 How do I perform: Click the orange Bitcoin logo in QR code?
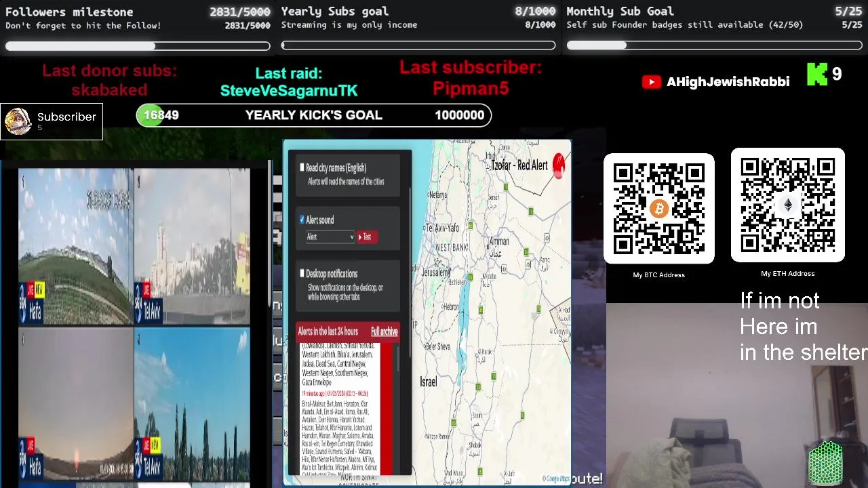659,209
